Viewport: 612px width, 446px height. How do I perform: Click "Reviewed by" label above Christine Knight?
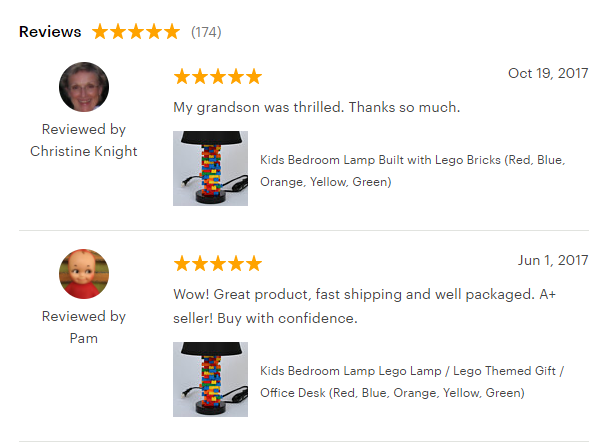point(84,129)
